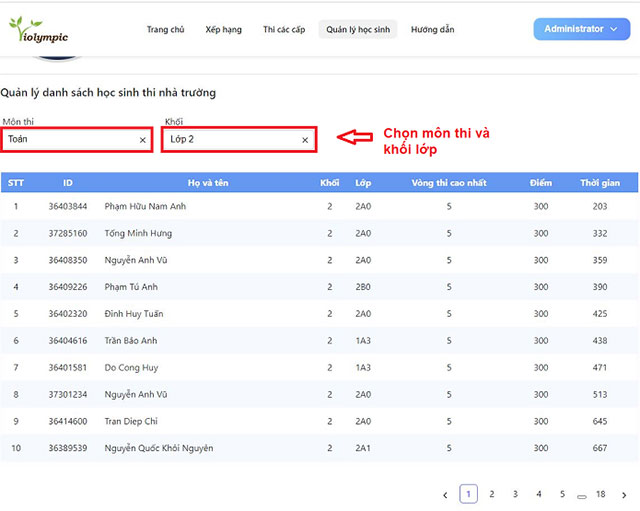Go to previous page arrow
640x511 pixels.
point(445,494)
